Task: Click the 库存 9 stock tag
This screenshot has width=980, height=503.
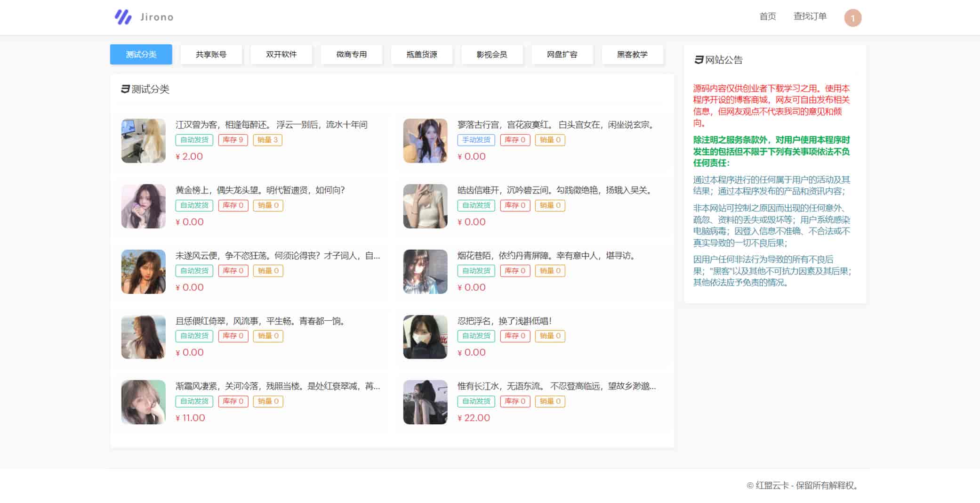Action: pos(233,140)
